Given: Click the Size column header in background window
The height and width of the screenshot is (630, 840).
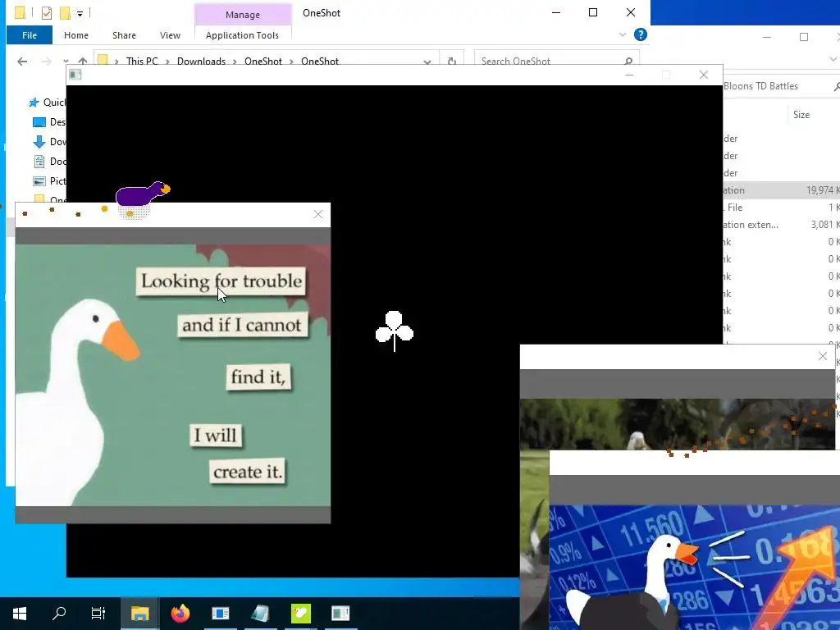Looking at the screenshot, I should point(801,115).
